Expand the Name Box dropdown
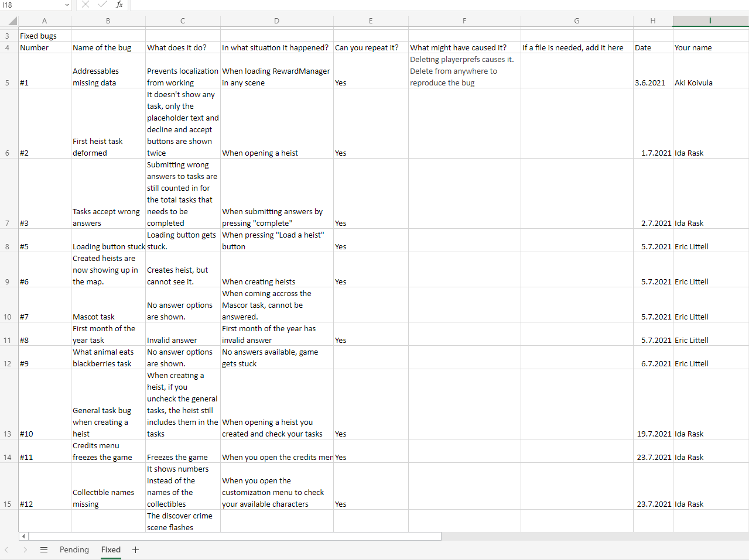Viewport: 749px width, 560px height. coord(67,5)
